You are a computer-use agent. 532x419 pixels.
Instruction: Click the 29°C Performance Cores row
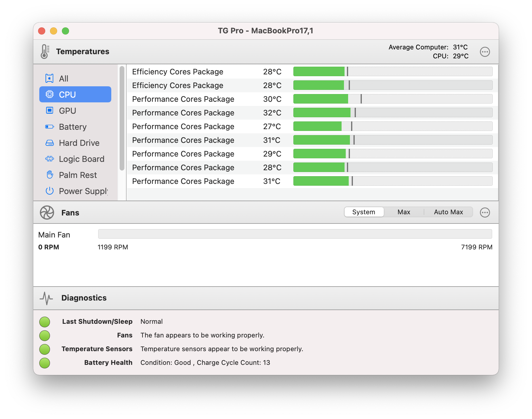312,154
